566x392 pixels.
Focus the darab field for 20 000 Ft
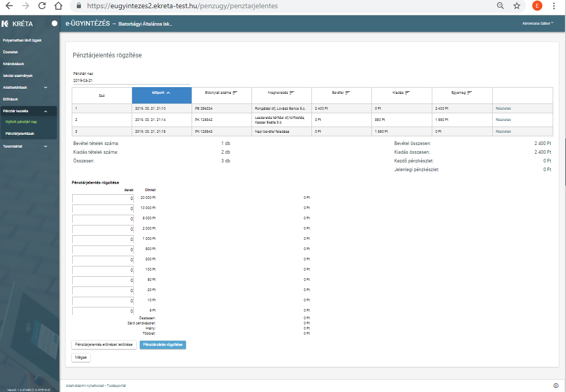pyautogui.click(x=103, y=198)
